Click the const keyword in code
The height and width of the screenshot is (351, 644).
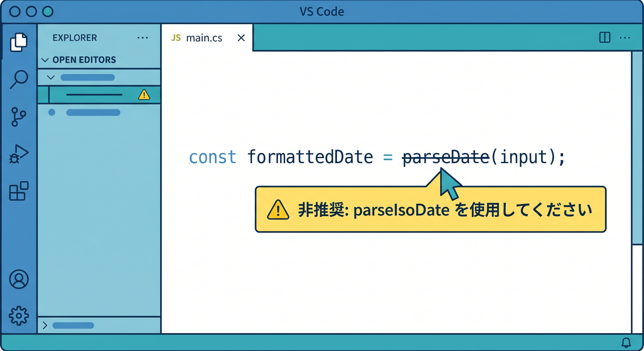pos(213,157)
